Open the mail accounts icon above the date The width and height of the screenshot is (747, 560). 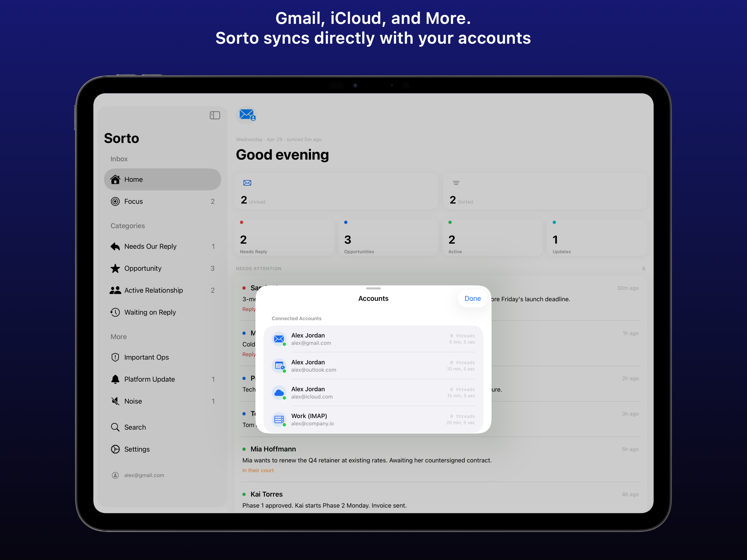247,115
